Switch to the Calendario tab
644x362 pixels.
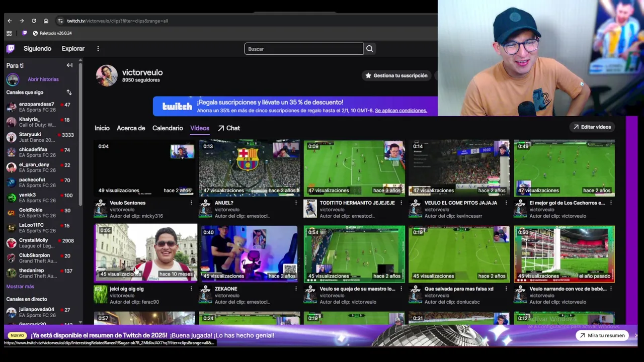168,128
